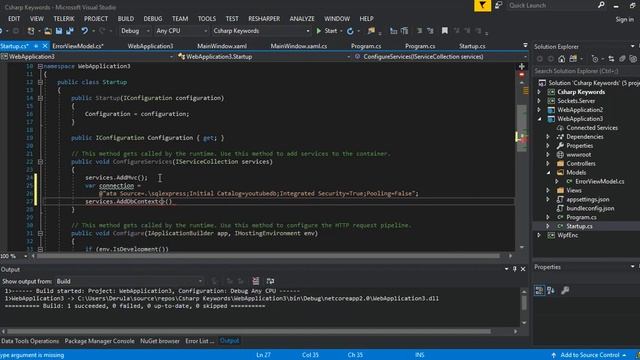The image size is (640, 360).
Task: Click the pin icon on Startup.cs tab
Action: point(36,46)
